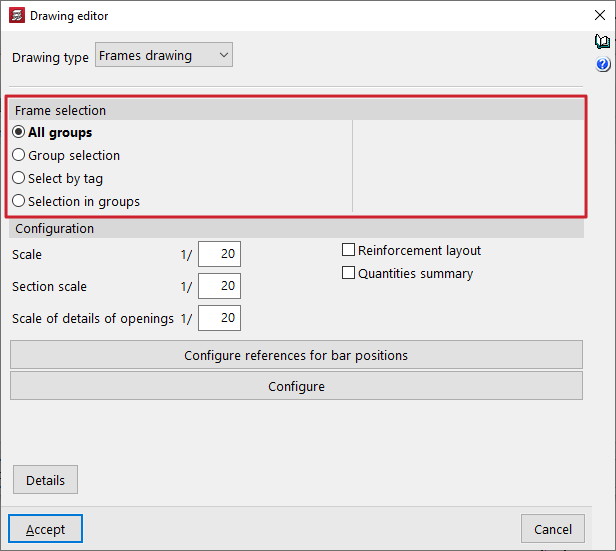Click the Frame selection section header

tap(297, 110)
